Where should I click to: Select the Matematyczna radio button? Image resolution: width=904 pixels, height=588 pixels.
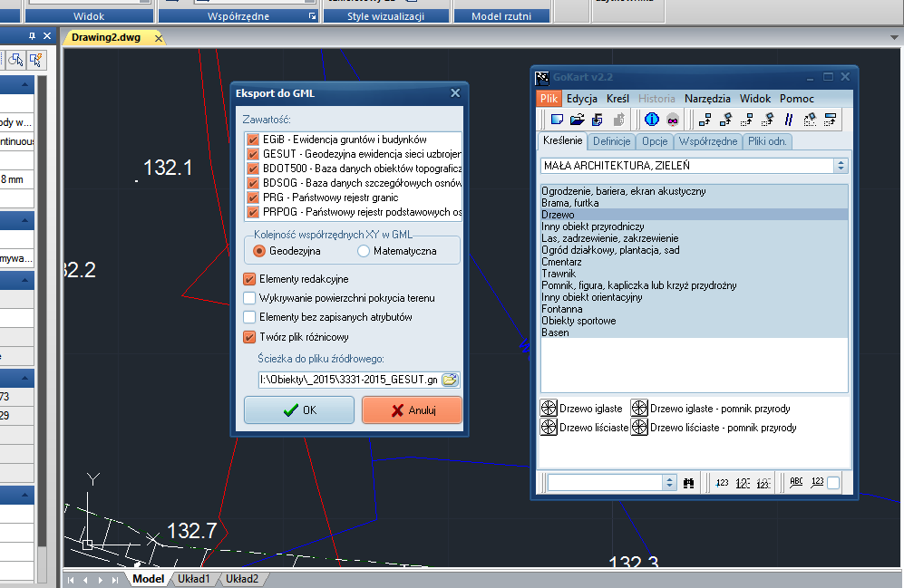tap(365, 251)
